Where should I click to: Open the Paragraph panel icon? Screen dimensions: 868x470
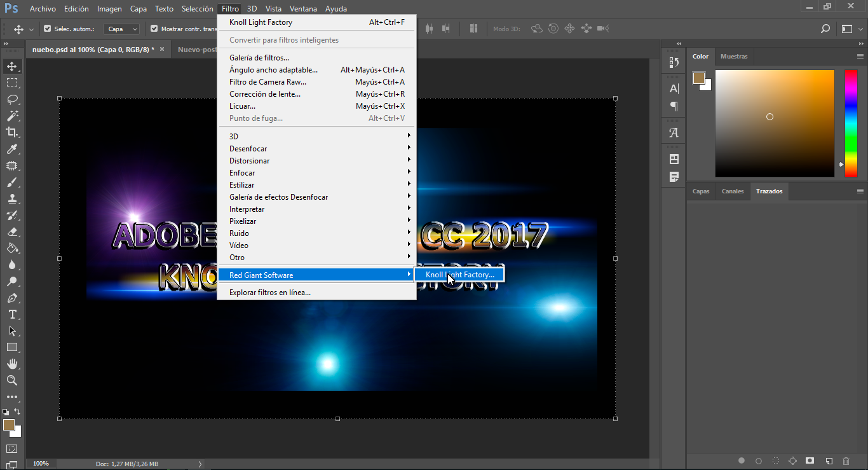(x=674, y=106)
